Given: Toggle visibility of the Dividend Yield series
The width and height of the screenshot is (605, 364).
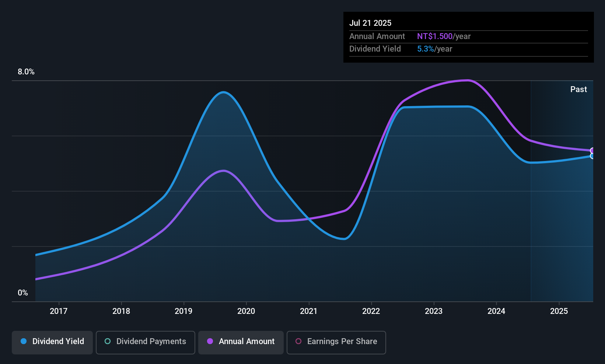Looking at the screenshot, I should coord(52,342).
